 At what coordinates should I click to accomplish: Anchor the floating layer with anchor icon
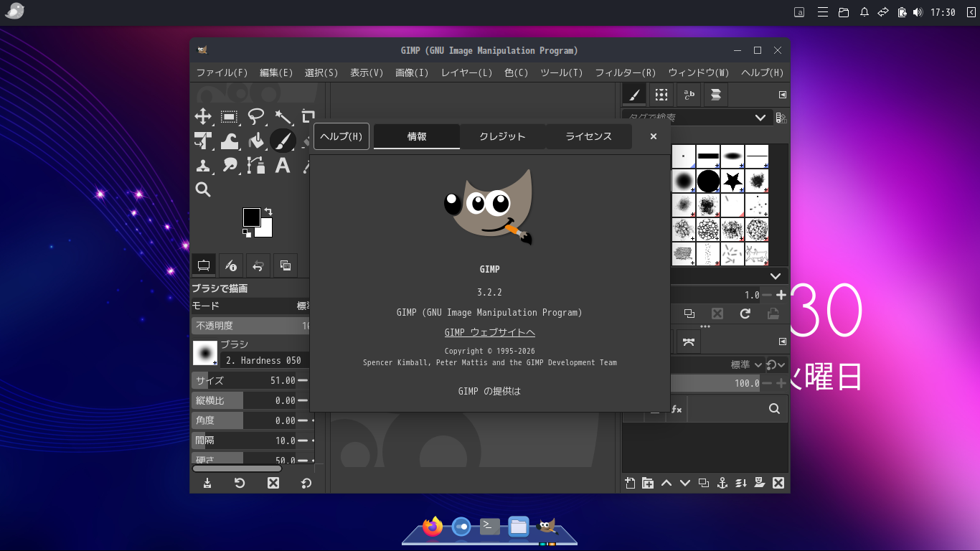(x=722, y=483)
